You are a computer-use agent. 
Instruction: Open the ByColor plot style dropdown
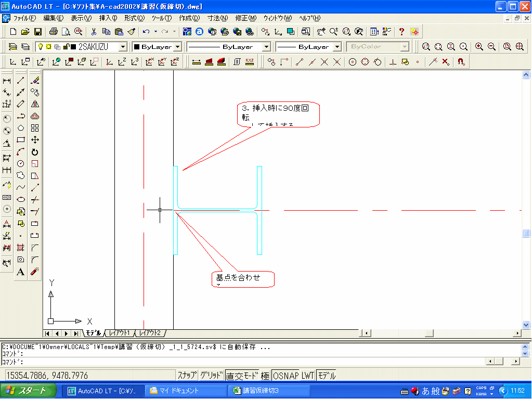point(405,47)
